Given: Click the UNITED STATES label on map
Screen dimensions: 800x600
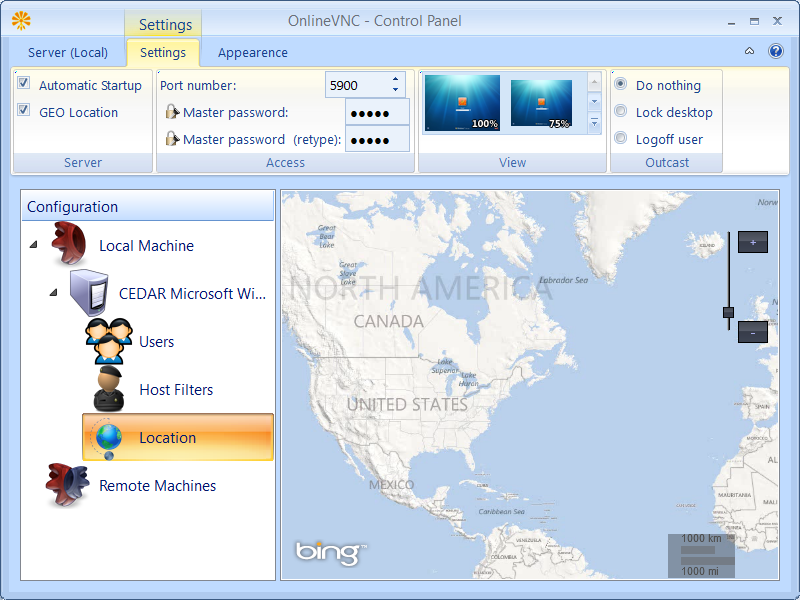Looking at the screenshot, I should coord(407,405).
